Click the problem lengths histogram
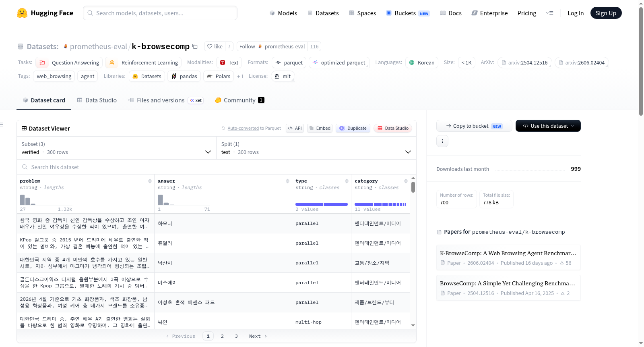The height and width of the screenshot is (347, 644). pyautogui.click(x=46, y=199)
